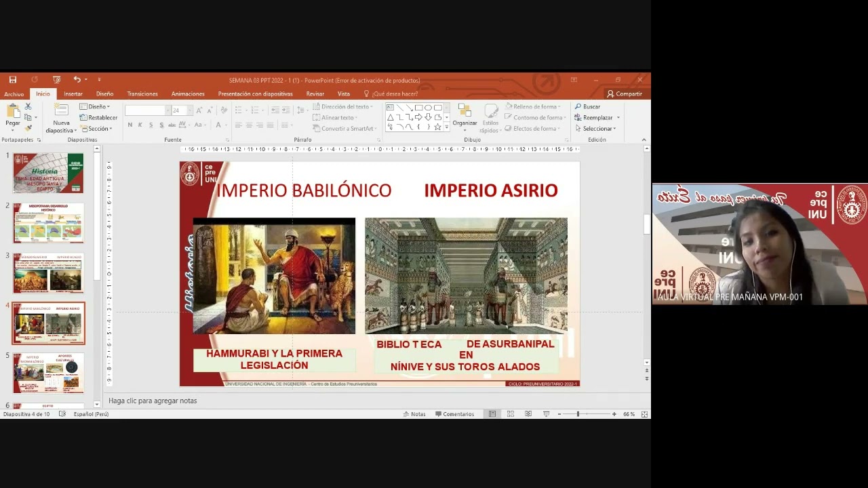Toggle strikethrough (abc) formatting
Viewport: 868px width, 488px height.
click(172, 125)
